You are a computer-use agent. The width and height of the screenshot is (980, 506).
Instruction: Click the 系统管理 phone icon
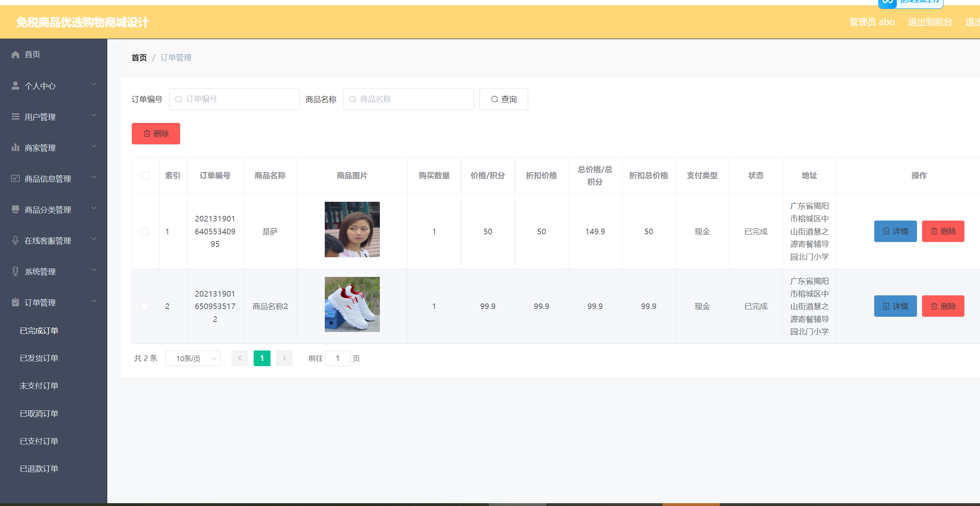click(15, 271)
